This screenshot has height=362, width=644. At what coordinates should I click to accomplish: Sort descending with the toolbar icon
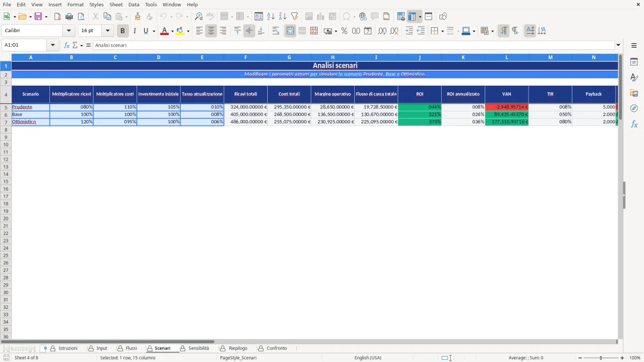pos(283,17)
